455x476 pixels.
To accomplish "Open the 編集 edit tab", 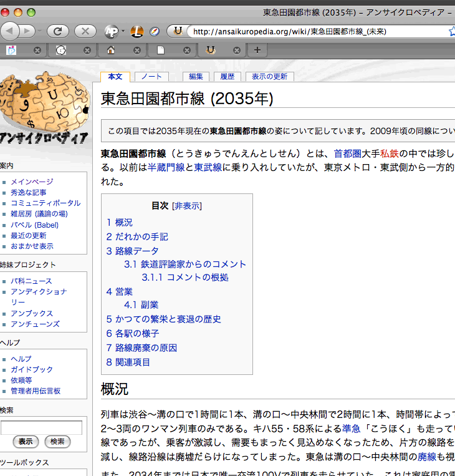I will tap(196, 77).
